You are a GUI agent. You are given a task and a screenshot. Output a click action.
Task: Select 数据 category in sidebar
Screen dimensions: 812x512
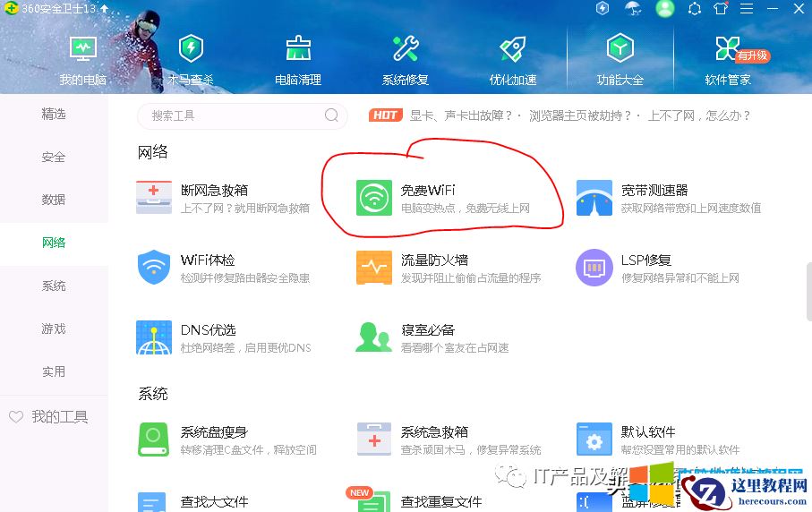[54, 200]
